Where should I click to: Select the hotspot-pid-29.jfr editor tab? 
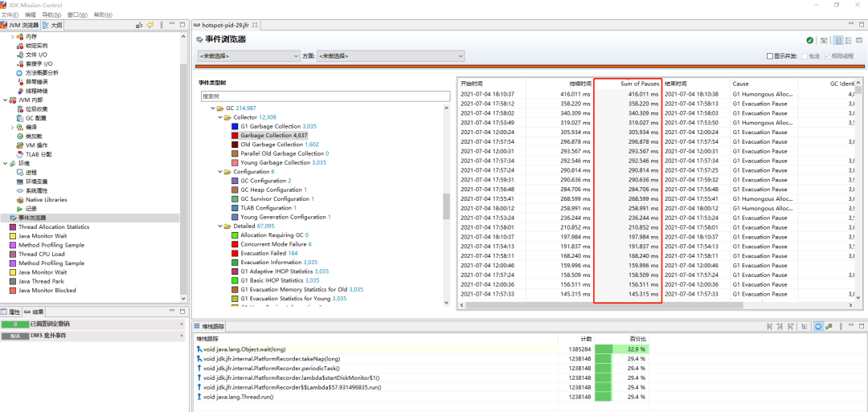point(226,26)
